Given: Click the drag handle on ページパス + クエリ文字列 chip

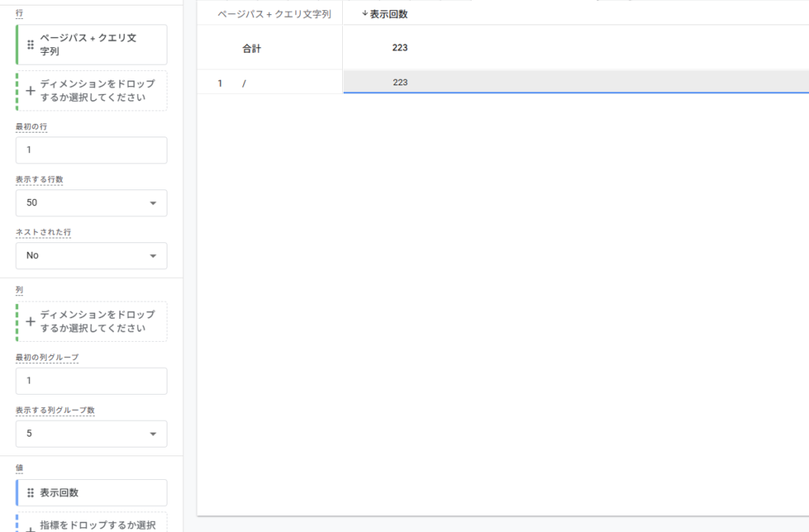Looking at the screenshot, I should (29, 44).
